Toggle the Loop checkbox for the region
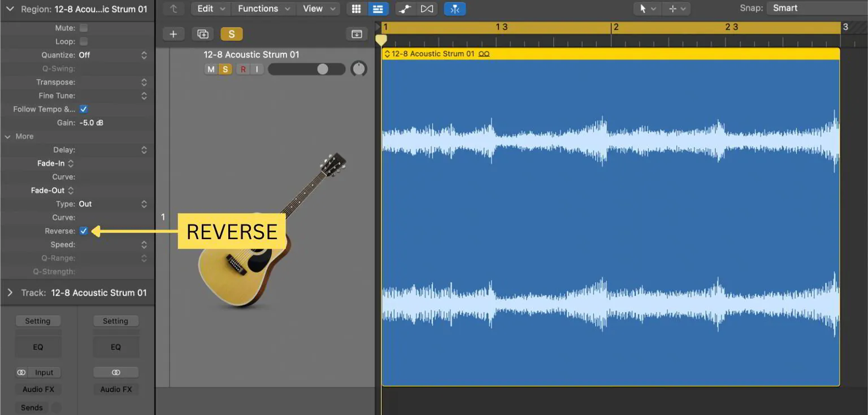The image size is (868, 415). [83, 41]
